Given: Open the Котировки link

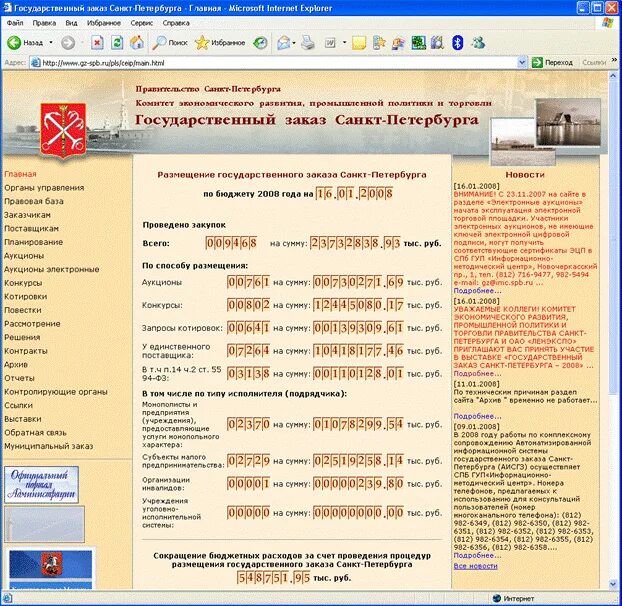Looking at the screenshot, I should [25, 296].
